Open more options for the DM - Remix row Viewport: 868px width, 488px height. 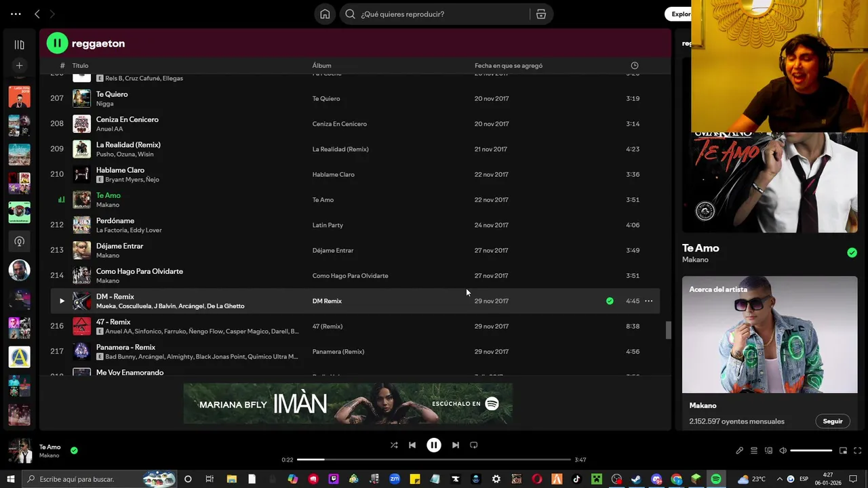tap(648, 301)
